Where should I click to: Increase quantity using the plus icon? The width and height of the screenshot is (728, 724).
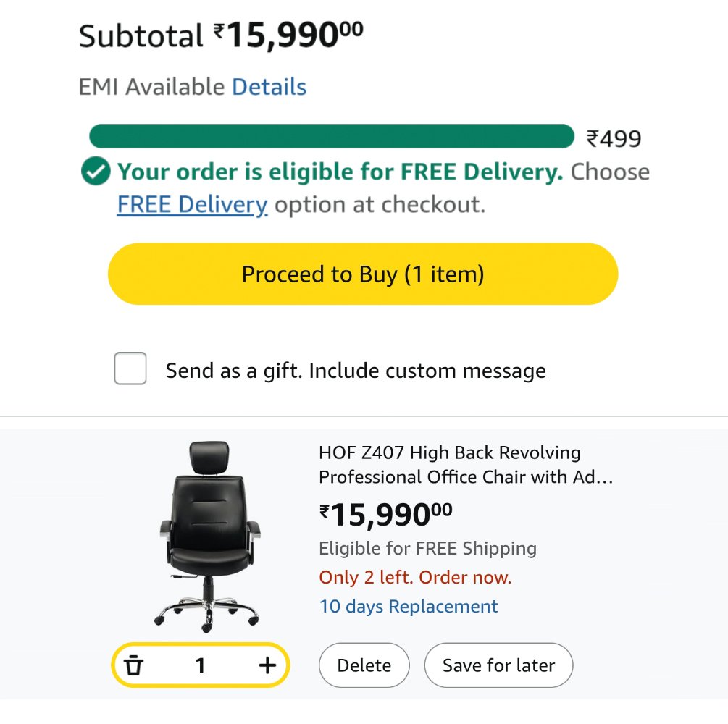[267, 664]
